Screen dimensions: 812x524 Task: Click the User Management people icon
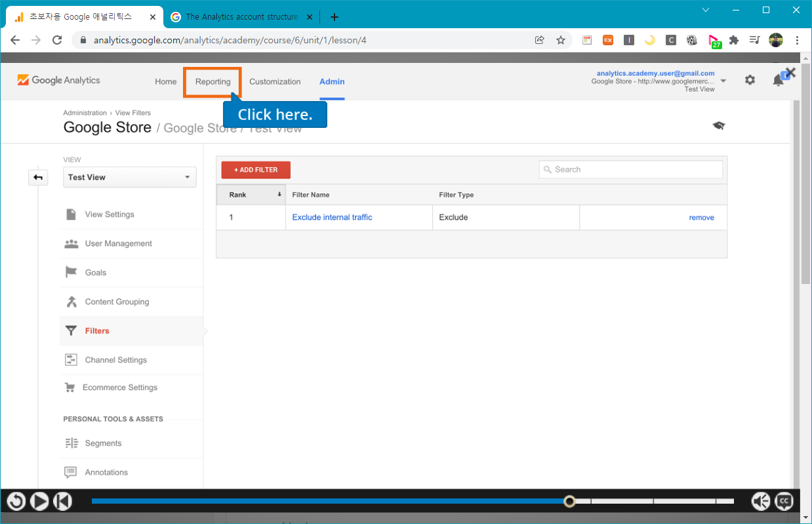pos(71,243)
